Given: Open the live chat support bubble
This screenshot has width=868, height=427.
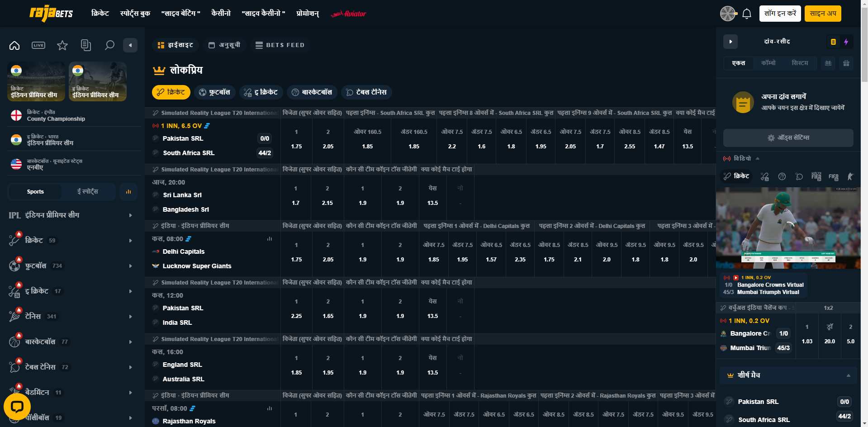Looking at the screenshot, I should tap(17, 407).
